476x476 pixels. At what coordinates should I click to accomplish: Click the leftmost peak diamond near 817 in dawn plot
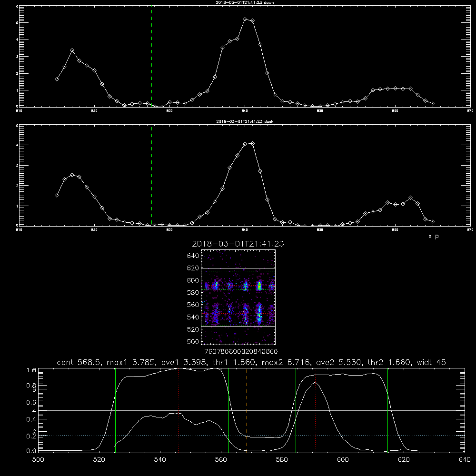coord(72,50)
